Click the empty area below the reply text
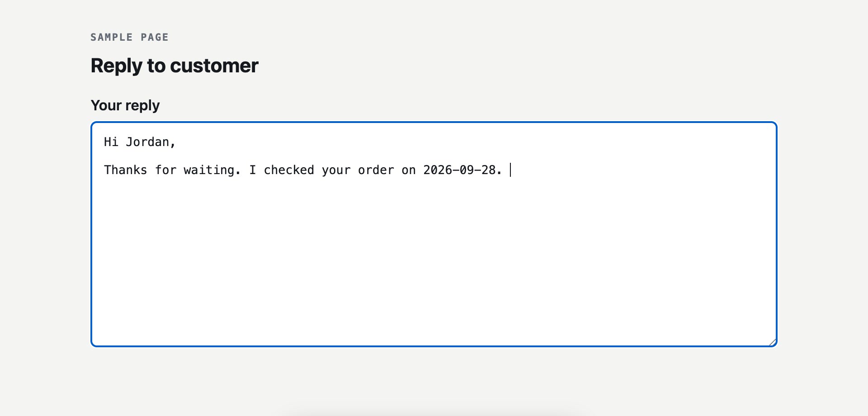This screenshot has width=868, height=416. pos(434,258)
